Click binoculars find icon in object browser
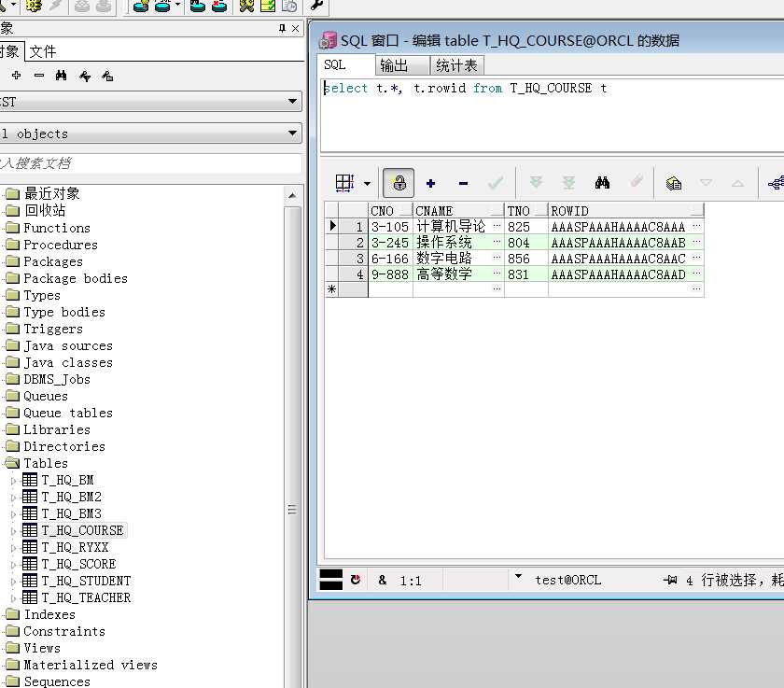The image size is (784, 688). 61,76
